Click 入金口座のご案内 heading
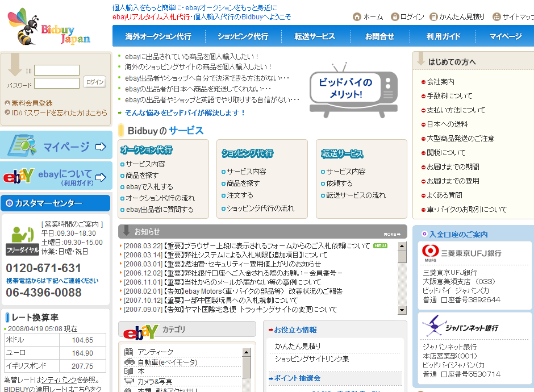 (458, 234)
